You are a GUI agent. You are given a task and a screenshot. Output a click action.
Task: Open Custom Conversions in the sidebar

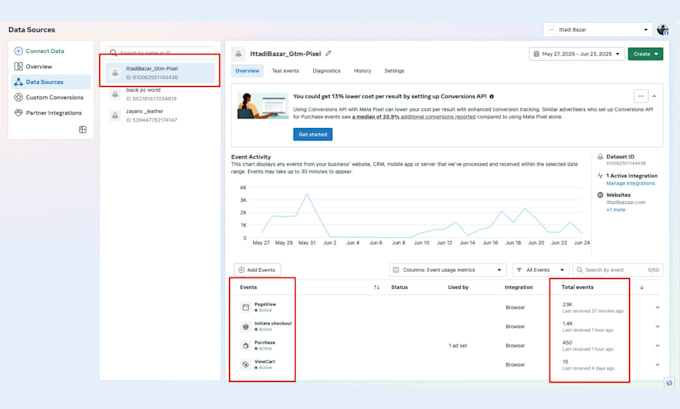(x=50, y=97)
